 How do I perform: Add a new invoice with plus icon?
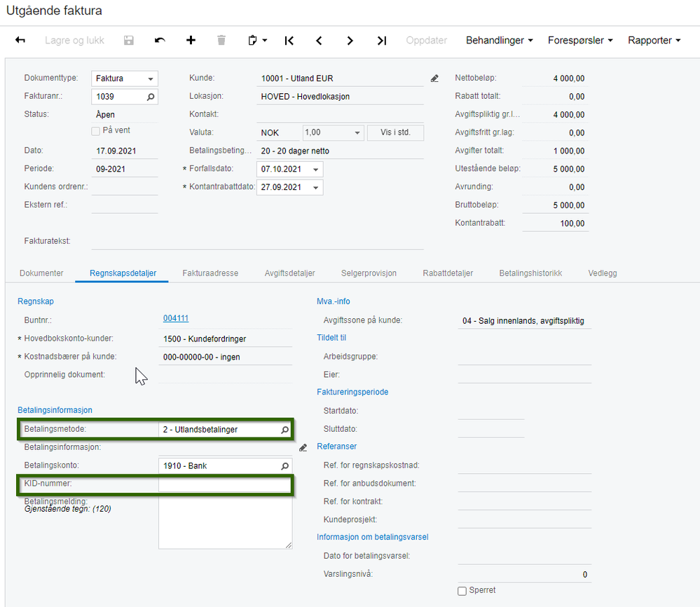coord(191,41)
